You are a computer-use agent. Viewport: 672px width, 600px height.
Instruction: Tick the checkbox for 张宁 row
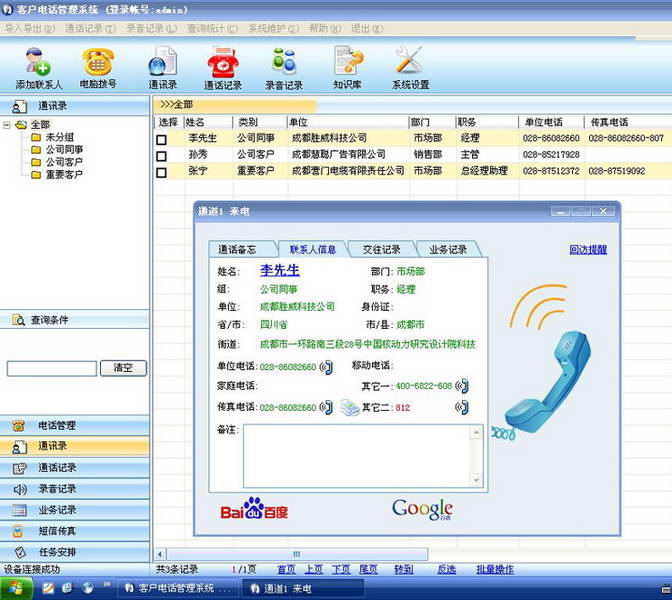[162, 173]
